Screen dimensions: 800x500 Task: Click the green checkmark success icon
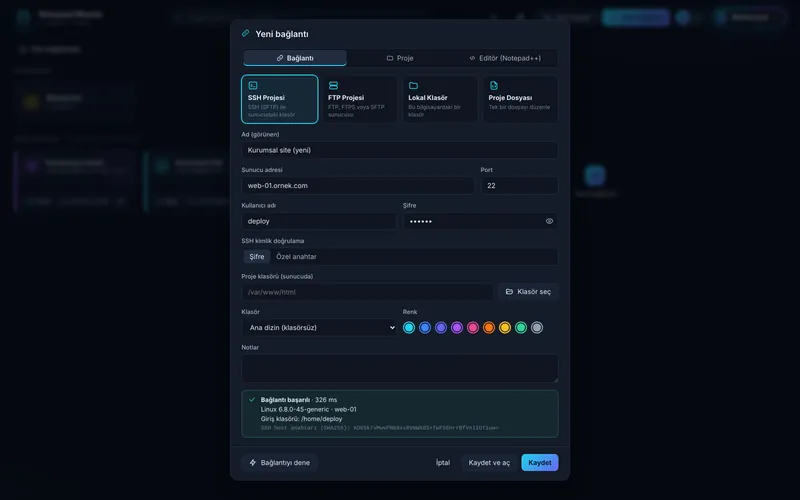(252, 399)
